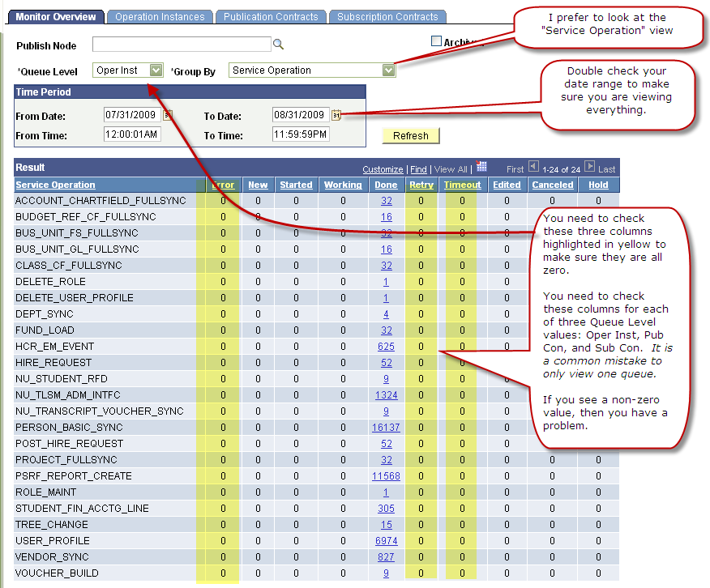Open Done count 1324 for NU_TLSM_ADM_INTFC

tap(387, 395)
